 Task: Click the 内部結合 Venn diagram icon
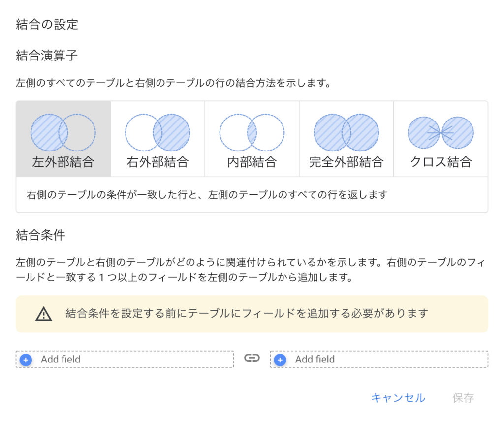pos(252,133)
